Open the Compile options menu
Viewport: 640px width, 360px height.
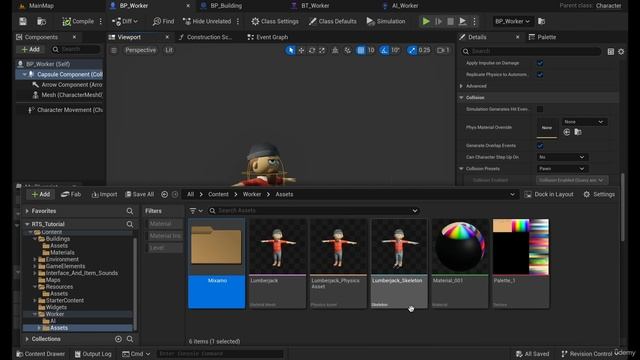point(100,21)
